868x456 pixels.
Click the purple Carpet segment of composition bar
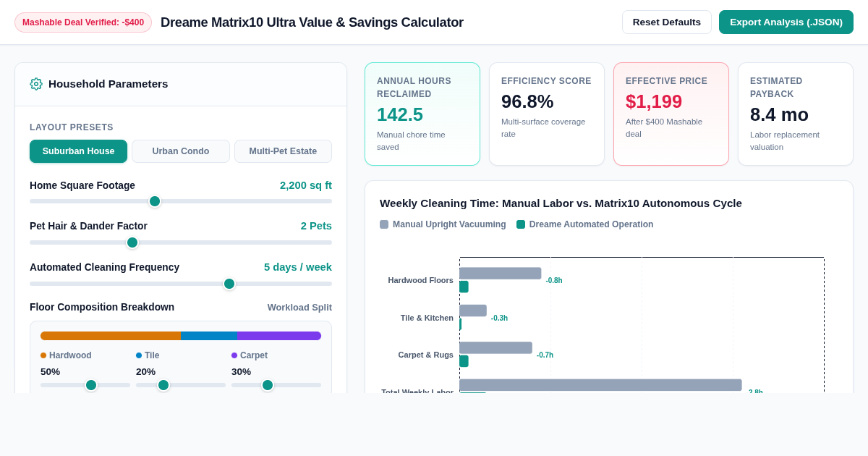279,336
